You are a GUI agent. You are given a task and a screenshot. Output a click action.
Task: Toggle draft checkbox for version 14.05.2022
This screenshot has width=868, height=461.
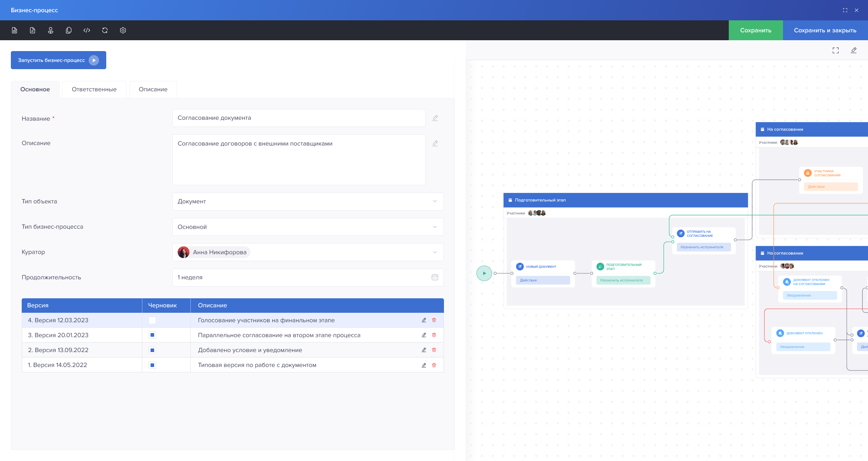click(x=152, y=365)
